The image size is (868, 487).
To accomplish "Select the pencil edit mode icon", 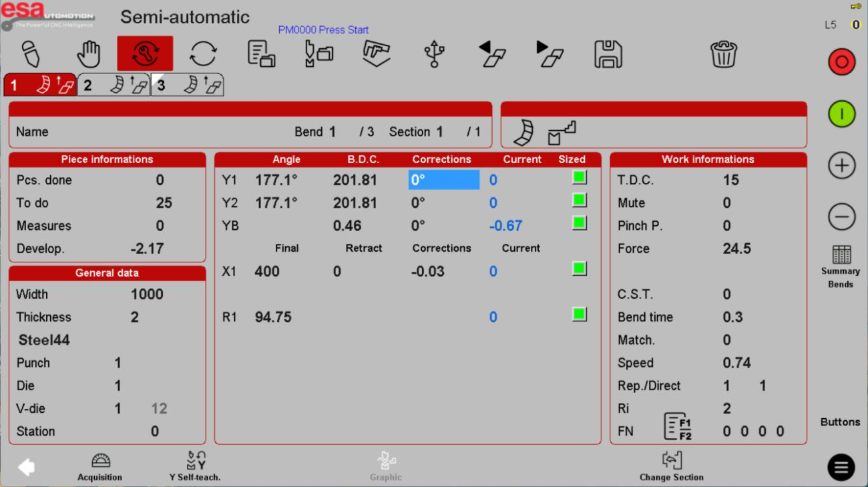I will [31, 53].
